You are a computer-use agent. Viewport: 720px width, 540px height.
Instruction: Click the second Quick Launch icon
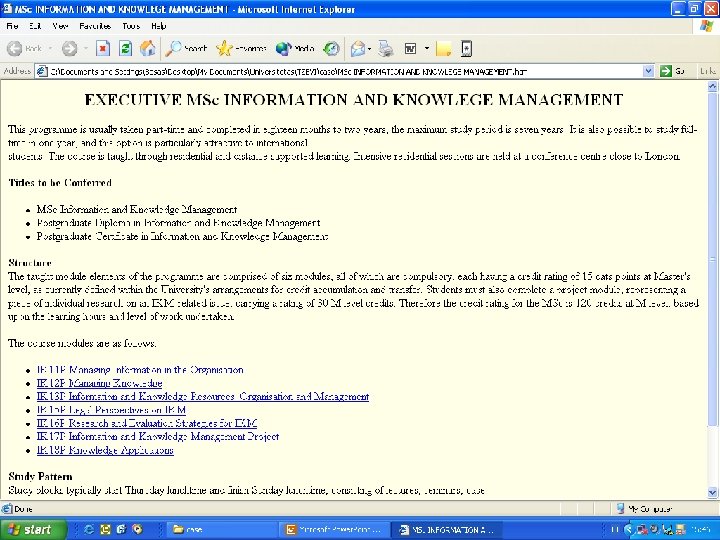(x=105, y=529)
